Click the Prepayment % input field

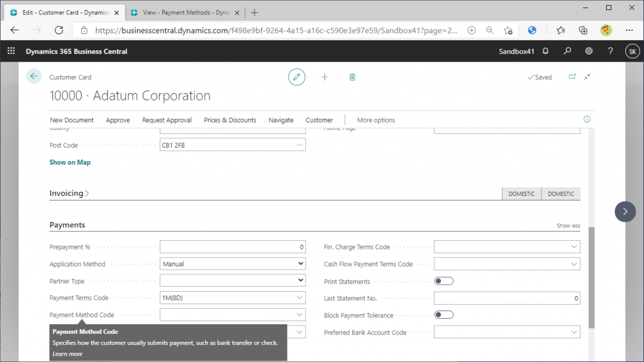click(232, 247)
